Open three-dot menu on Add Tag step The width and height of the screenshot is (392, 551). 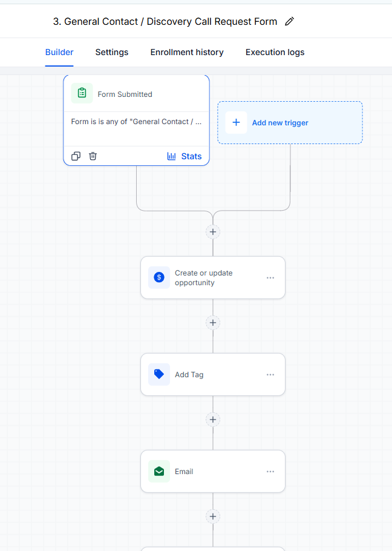coord(270,375)
